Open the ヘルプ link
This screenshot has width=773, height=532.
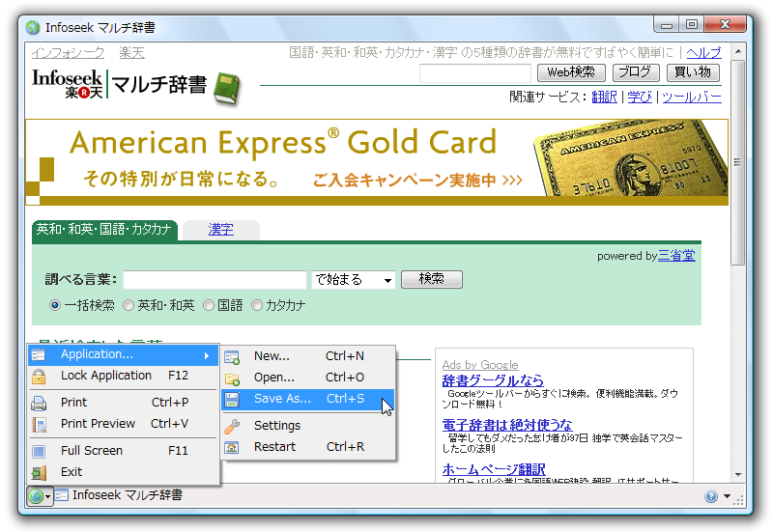[x=704, y=52]
